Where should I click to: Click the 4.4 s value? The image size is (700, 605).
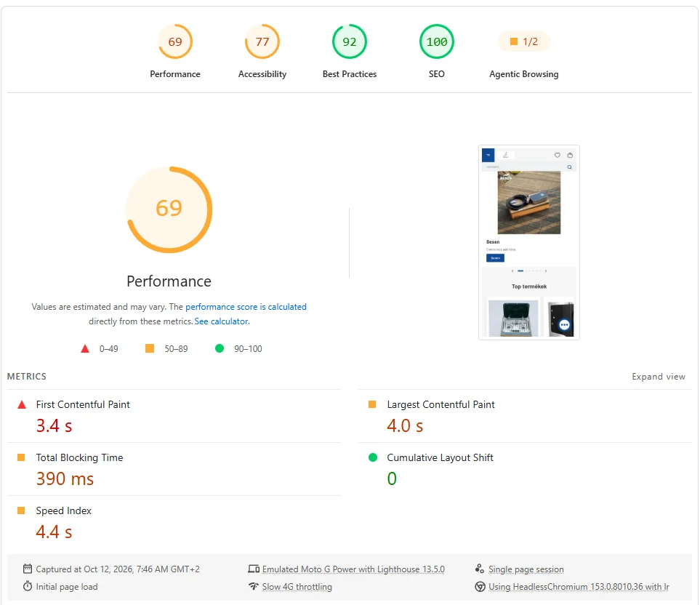[x=54, y=532]
